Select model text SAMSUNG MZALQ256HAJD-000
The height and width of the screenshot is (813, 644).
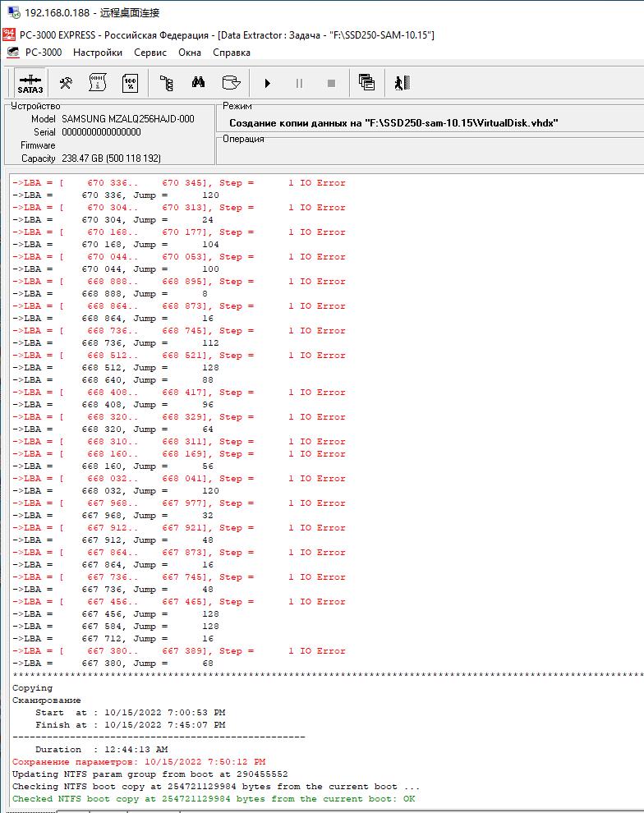tap(128, 119)
